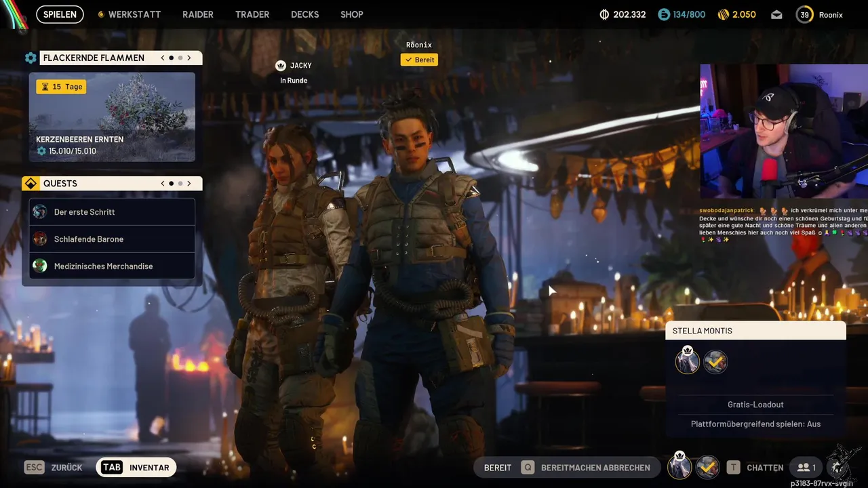Click Bereitmachen Abbrechen button
Image resolution: width=868 pixels, height=488 pixels.
tap(595, 468)
